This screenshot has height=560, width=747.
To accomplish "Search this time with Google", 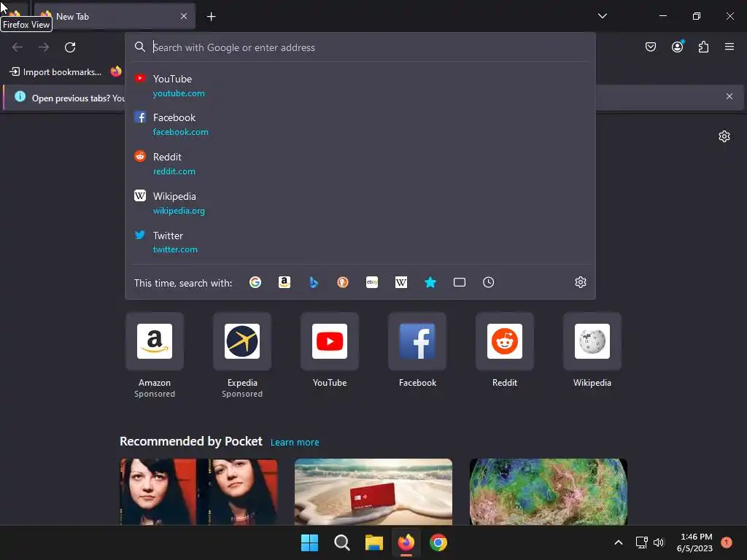I will (255, 282).
